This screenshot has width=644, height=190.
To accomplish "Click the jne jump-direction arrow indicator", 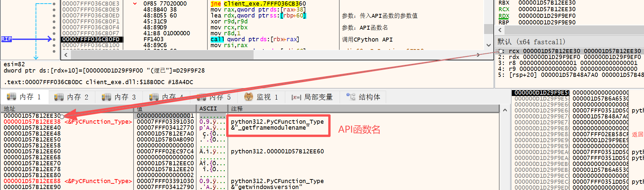I will 135,4.
